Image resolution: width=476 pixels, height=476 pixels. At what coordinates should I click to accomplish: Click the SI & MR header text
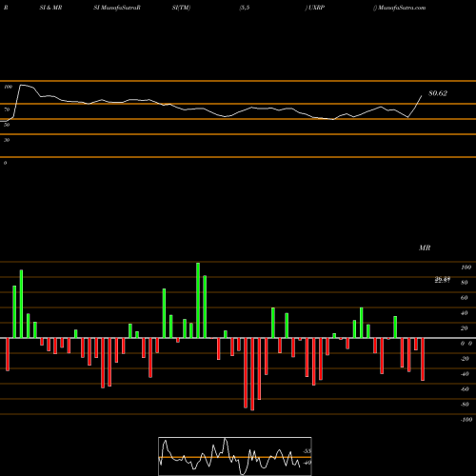[50, 8]
